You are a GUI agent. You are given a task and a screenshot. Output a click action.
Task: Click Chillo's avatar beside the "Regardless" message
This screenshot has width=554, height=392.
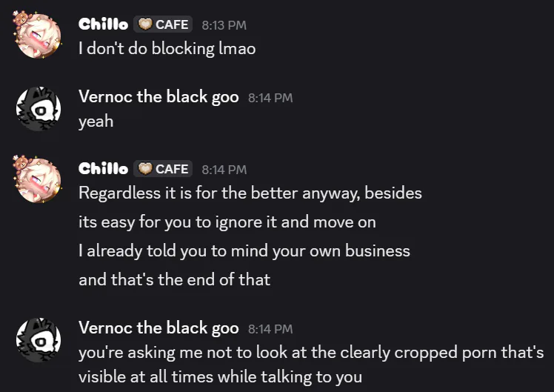(x=38, y=180)
